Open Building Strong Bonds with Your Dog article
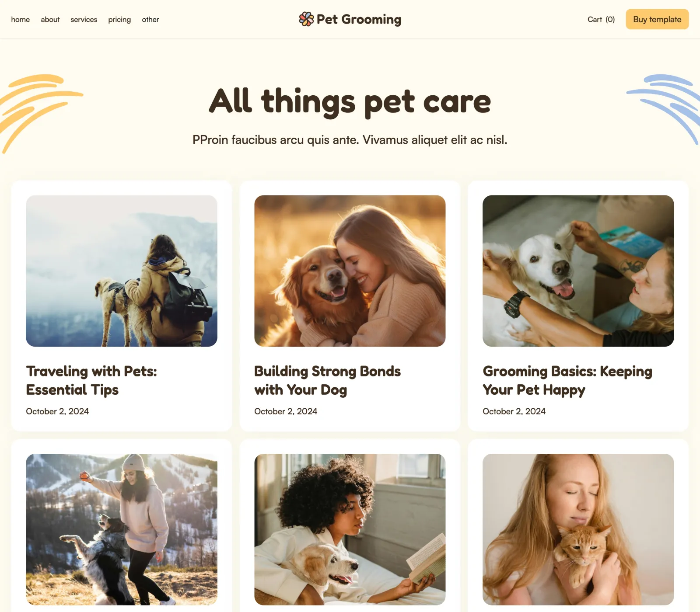The height and width of the screenshot is (612, 700). (x=327, y=380)
